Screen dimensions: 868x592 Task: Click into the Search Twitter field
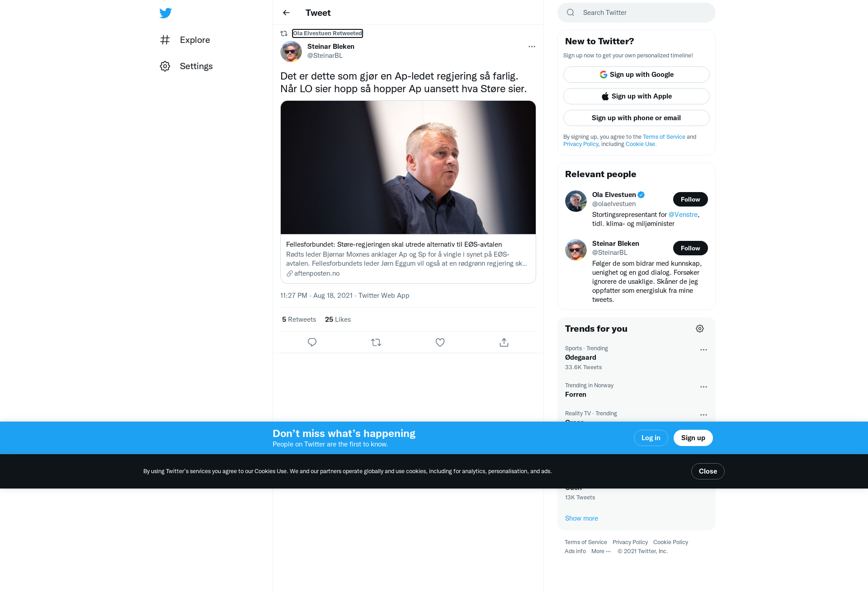[637, 13]
